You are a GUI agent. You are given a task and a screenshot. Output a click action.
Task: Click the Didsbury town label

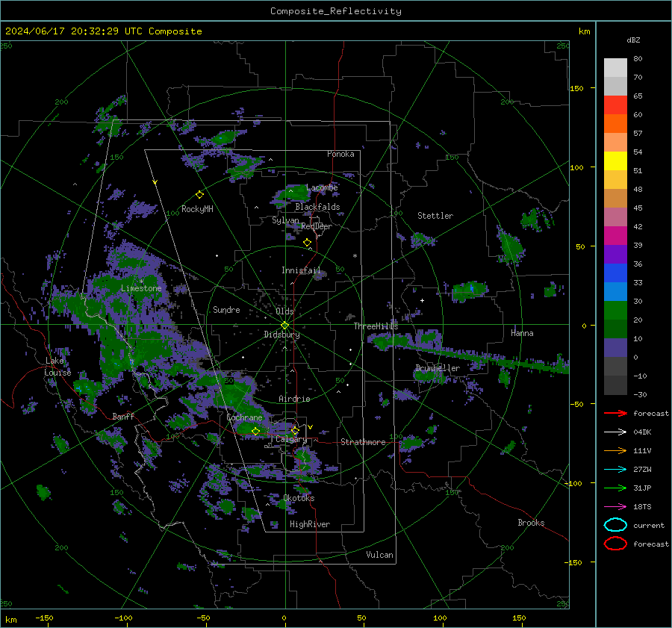point(281,335)
